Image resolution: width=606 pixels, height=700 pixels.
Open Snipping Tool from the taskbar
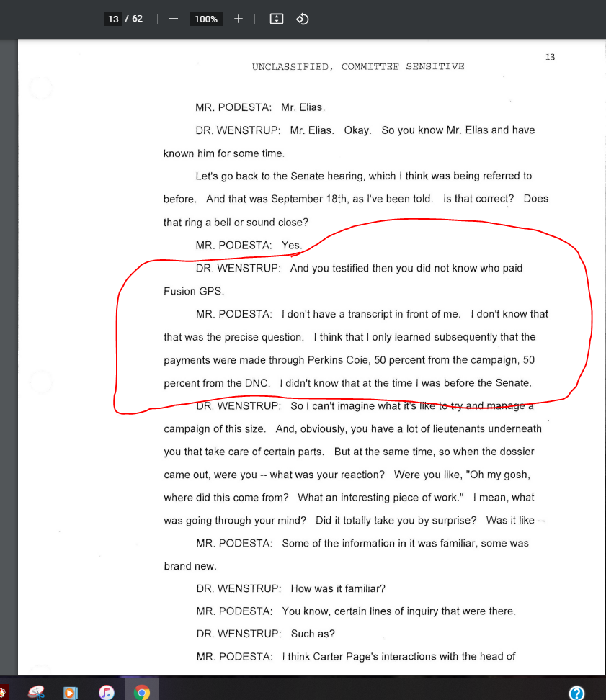37,691
